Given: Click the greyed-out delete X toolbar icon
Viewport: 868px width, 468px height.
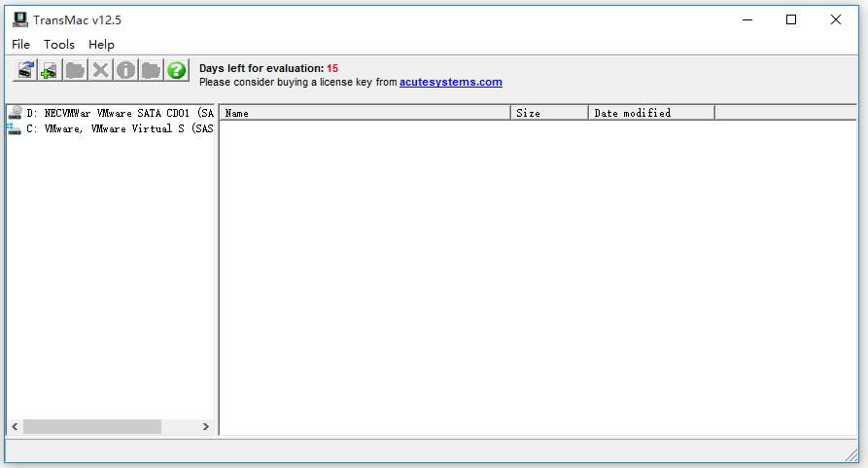Looking at the screenshot, I should (100, 70).
